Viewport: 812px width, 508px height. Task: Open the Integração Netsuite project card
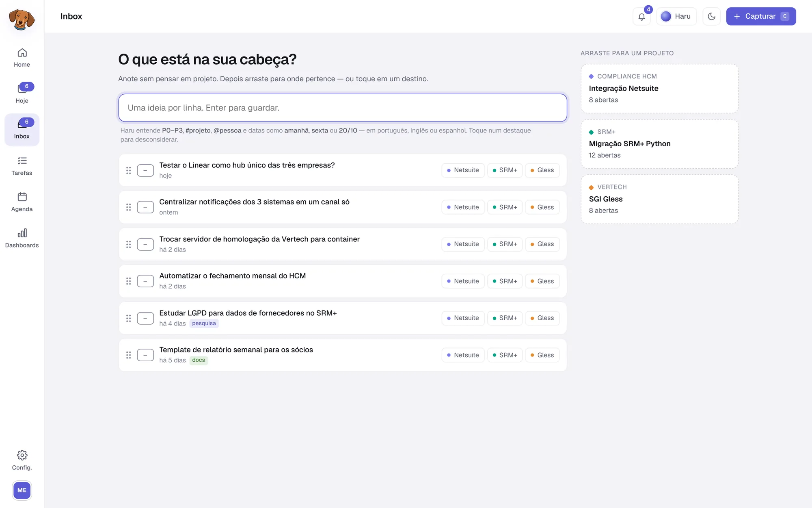tap(659, 89)
